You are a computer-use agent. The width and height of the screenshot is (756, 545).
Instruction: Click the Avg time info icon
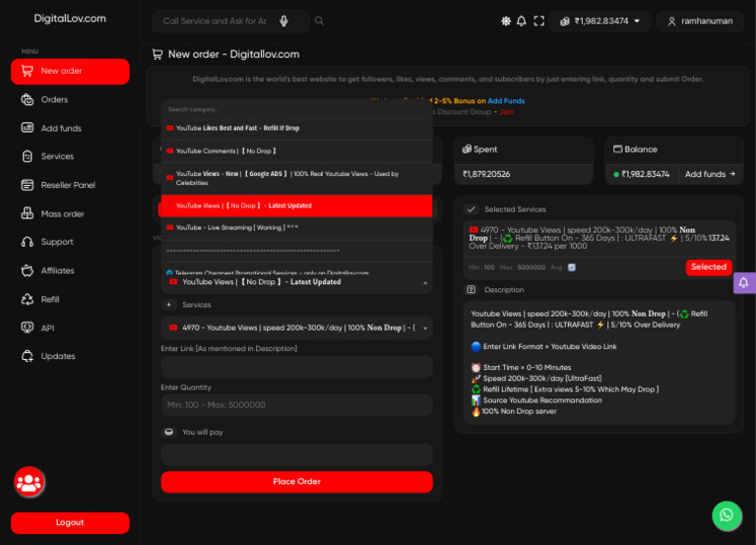pos(571,268)
